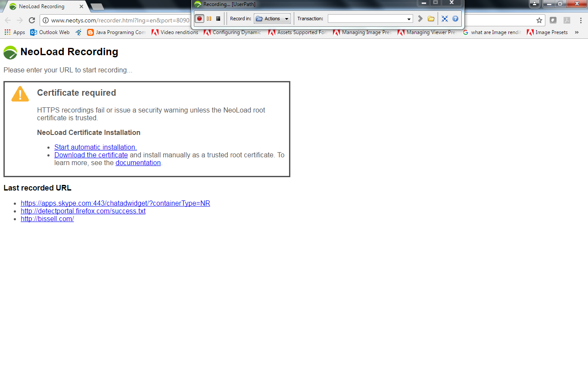Click Download the certificate link
This screenshot has height=369, width=588.
pos(91,155)
